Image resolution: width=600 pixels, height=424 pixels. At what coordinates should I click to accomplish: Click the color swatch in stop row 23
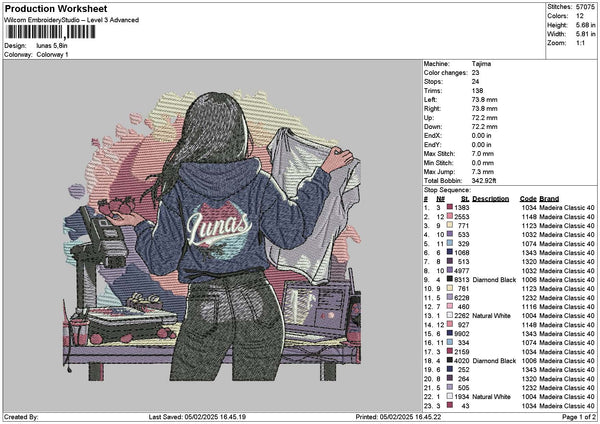point(450,406)
